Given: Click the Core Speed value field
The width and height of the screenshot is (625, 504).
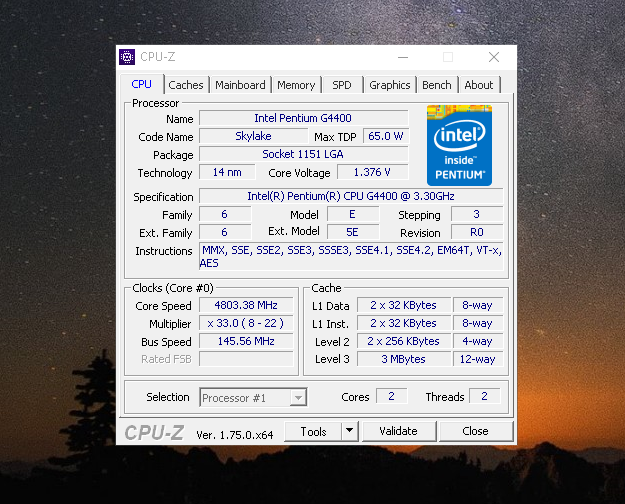Looking at the screenshot, I should (x=246, y=305).
